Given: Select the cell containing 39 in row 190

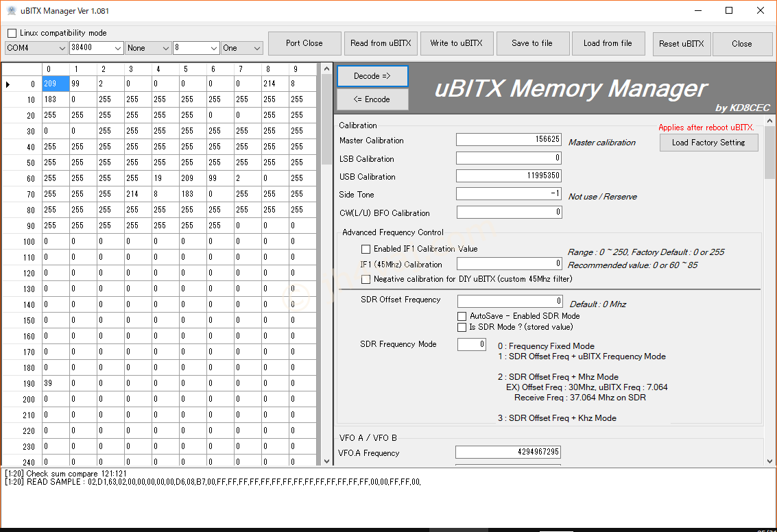Looking at the screenshot, I should (x=56, y=383).
